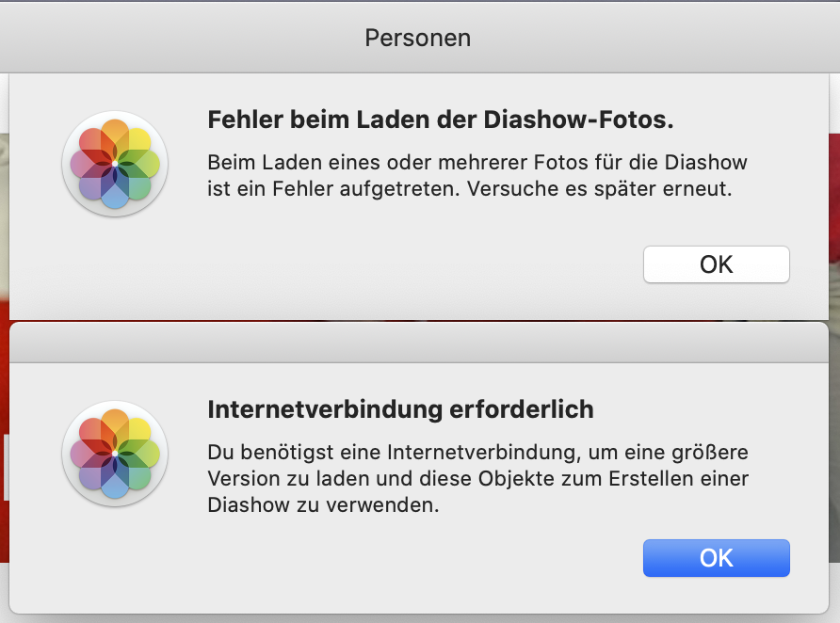
Task: Click the red photo edge right of the dialogs
Action: 834,235
